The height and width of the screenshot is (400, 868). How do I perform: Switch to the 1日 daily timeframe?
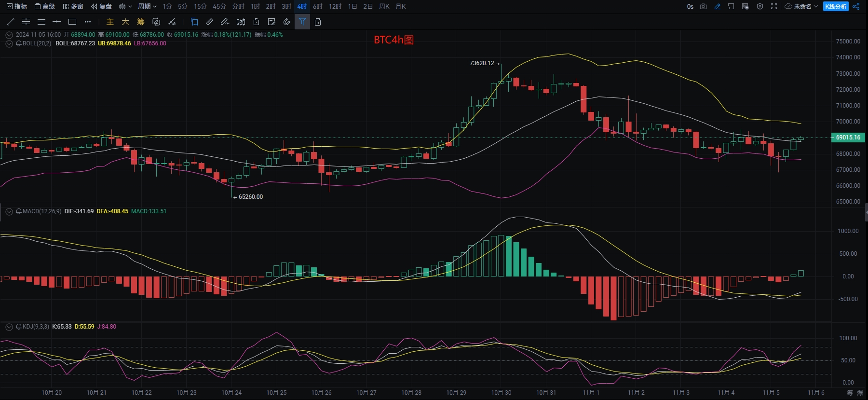(x=353, y=6)
